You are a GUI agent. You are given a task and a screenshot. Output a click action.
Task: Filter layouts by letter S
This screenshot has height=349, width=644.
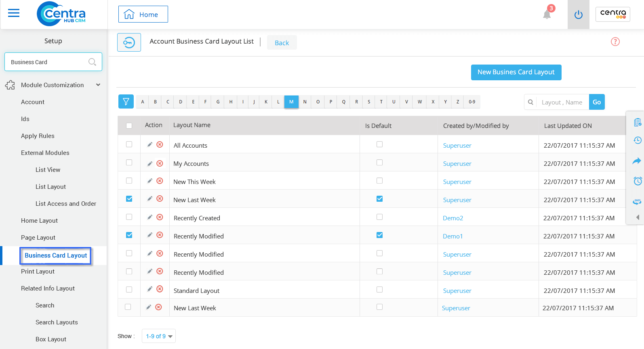coord(369,102)
